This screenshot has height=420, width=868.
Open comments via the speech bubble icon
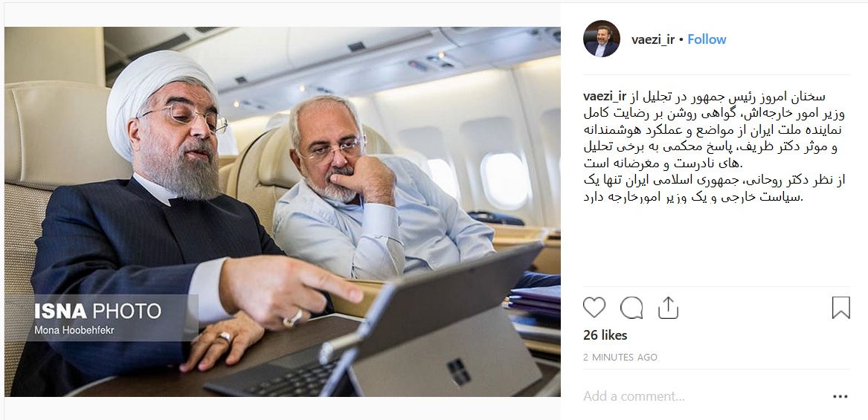coord(631,308)
